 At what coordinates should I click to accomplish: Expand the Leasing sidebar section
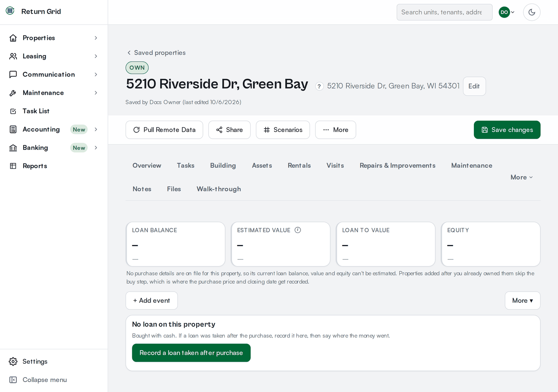click(96, 56)
